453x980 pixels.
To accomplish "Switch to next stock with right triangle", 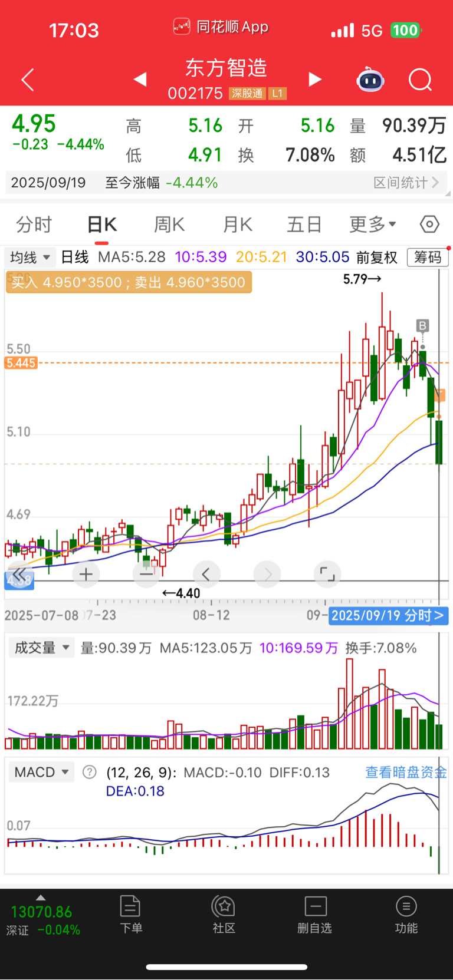I will tap(315, 79).
